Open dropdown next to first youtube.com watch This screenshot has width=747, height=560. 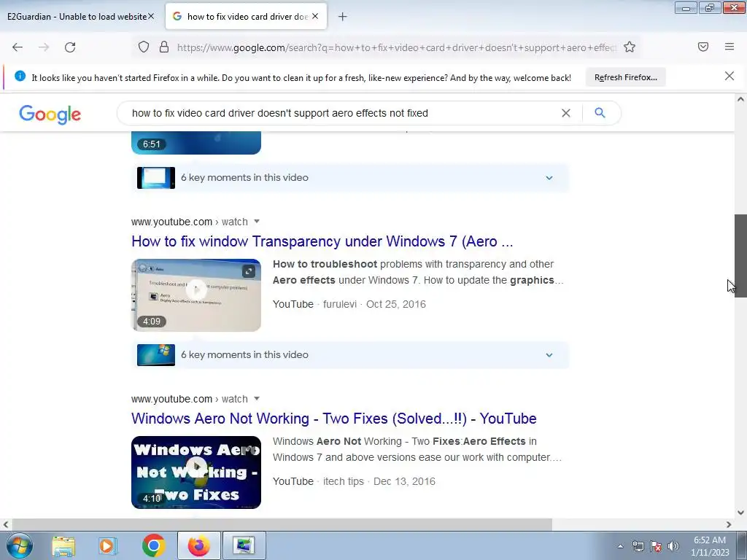(x=257, y=222)
